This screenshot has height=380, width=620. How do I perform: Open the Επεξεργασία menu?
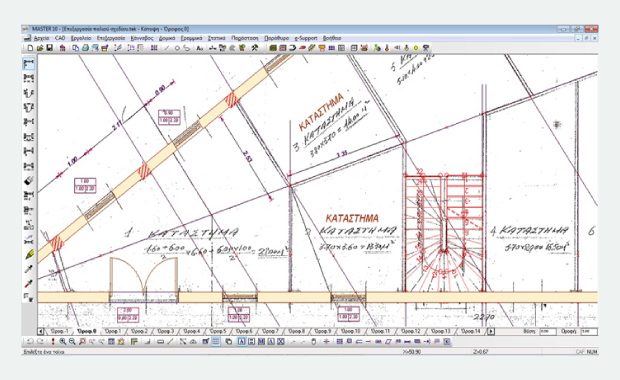(111, 38)
